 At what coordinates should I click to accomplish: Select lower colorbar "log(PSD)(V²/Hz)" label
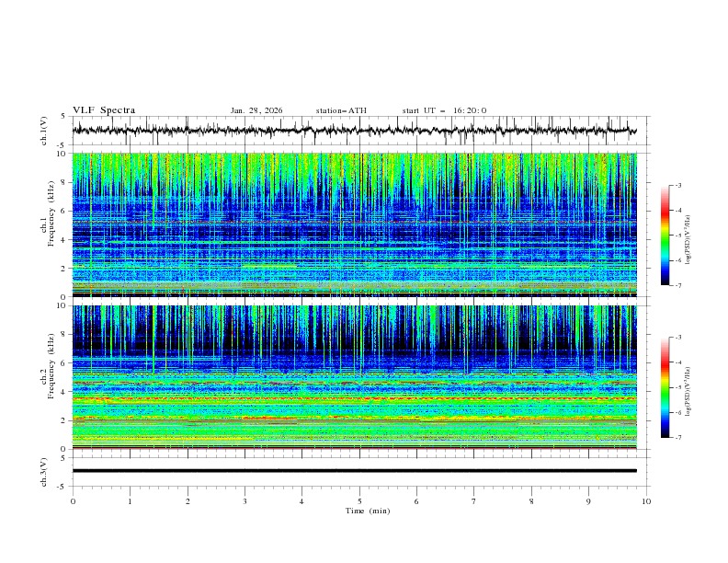pos(688,391)
